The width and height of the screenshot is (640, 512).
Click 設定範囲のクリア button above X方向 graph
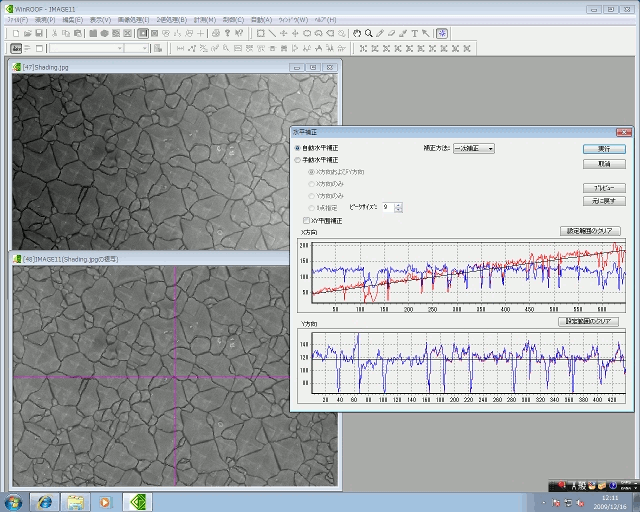[x=590, y=231]
